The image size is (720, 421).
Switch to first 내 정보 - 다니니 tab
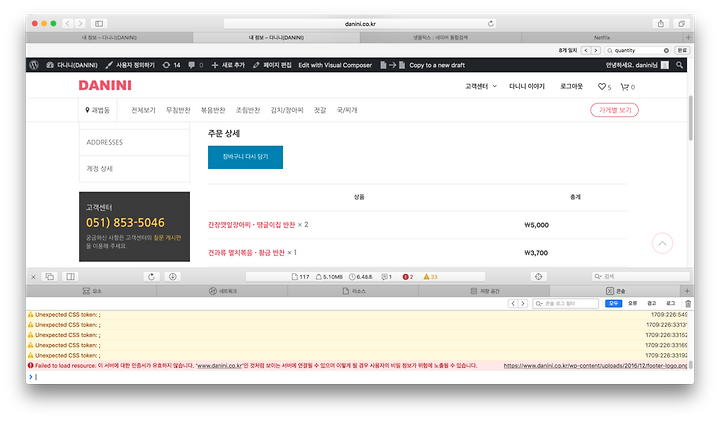click(109, 38)
